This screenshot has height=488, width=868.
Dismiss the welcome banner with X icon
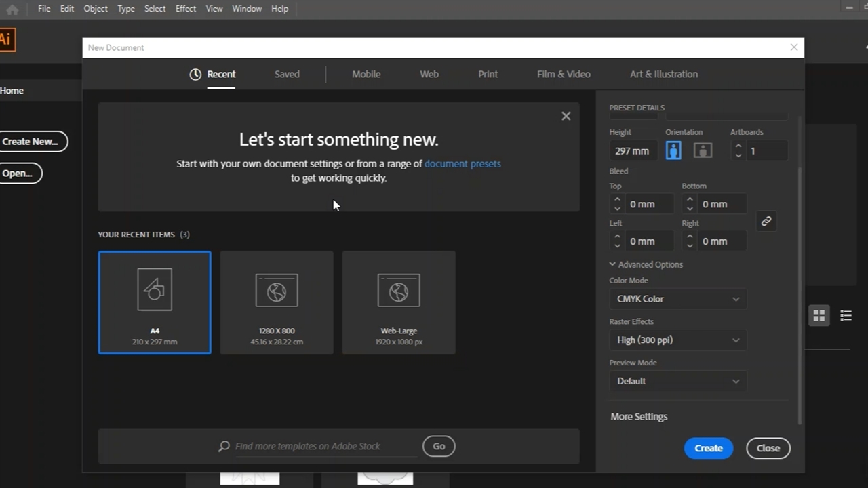[566, 116]
